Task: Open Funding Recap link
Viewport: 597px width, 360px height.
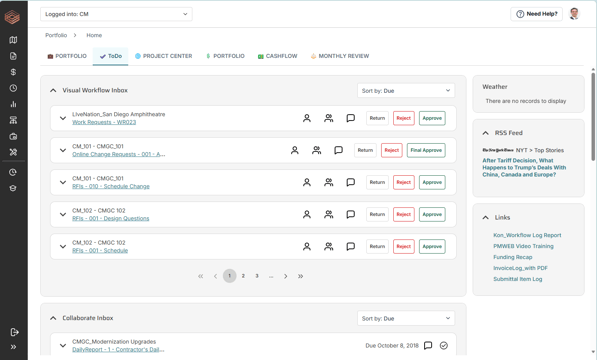Action: point(512,257)
